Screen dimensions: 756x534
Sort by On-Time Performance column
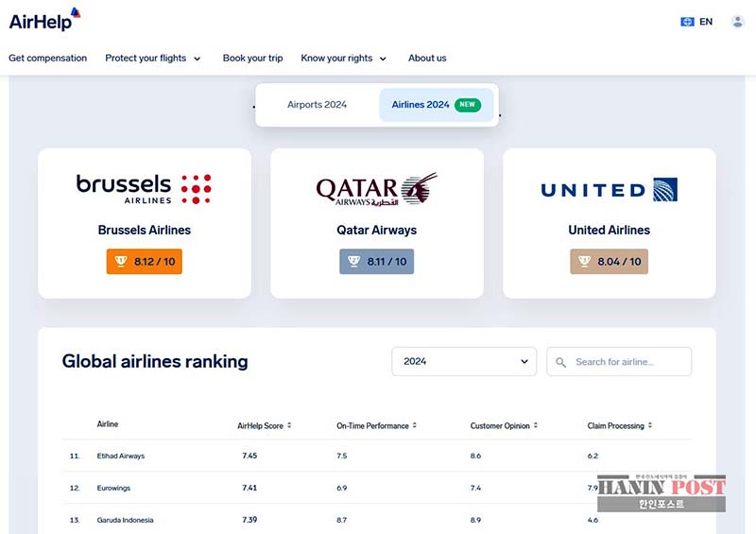pos(376,426)
